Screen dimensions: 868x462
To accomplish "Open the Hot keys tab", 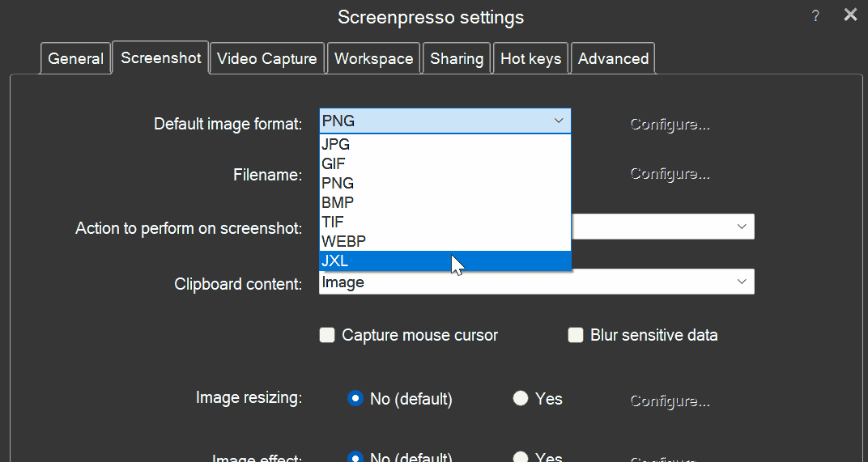I will [530, 58].
